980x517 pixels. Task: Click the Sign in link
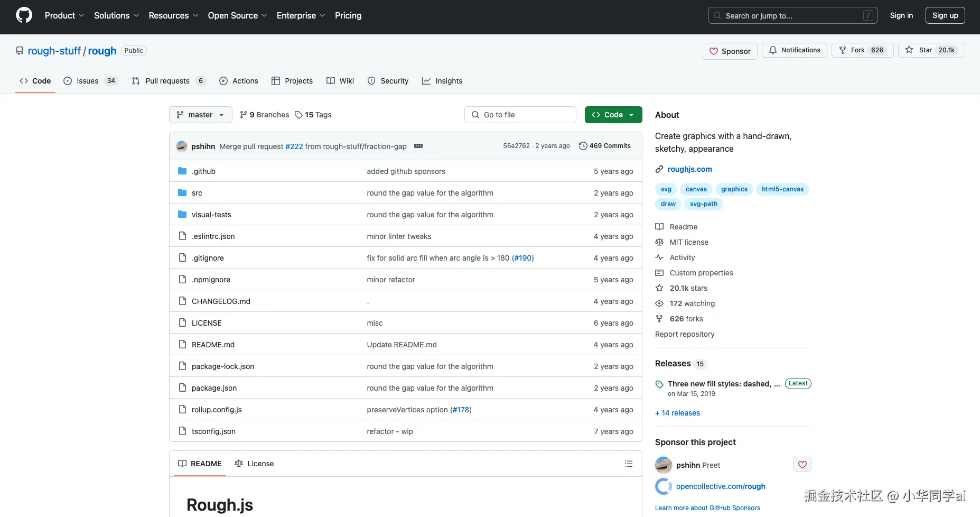[901, 15]
